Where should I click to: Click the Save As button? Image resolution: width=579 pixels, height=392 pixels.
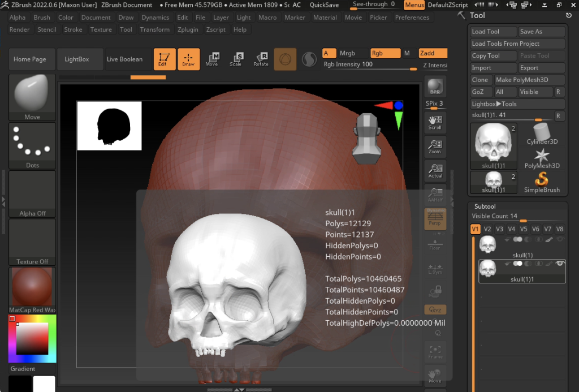click(541, 32)
